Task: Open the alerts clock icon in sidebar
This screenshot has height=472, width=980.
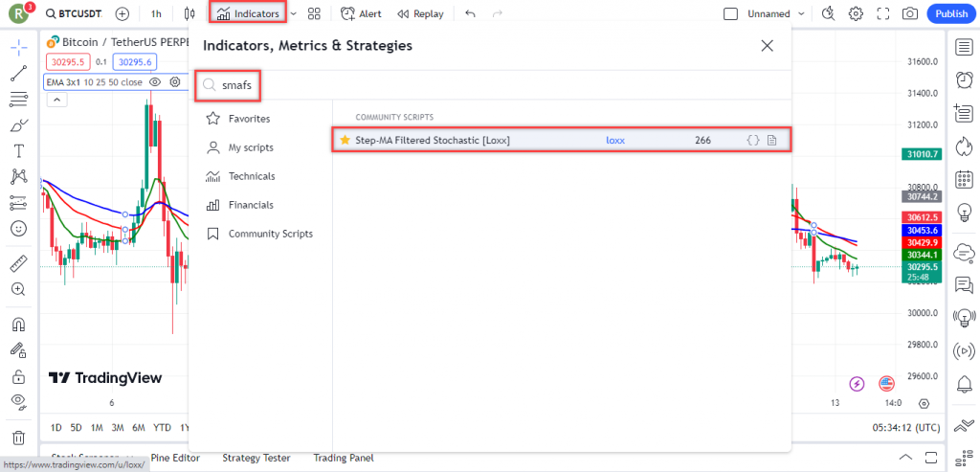Action: pos(965,80)
